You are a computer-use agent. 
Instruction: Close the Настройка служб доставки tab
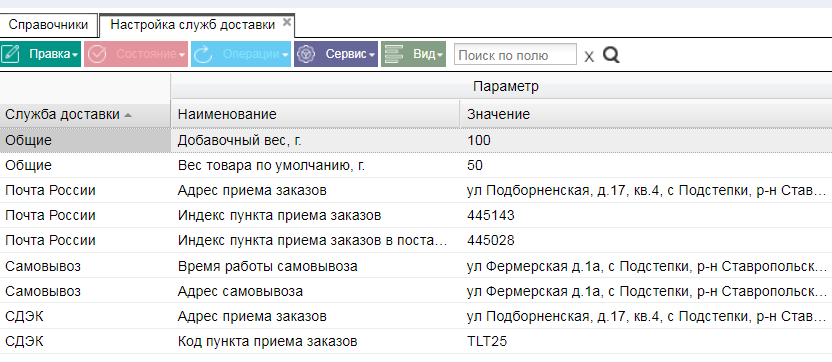tap(287, 22)
